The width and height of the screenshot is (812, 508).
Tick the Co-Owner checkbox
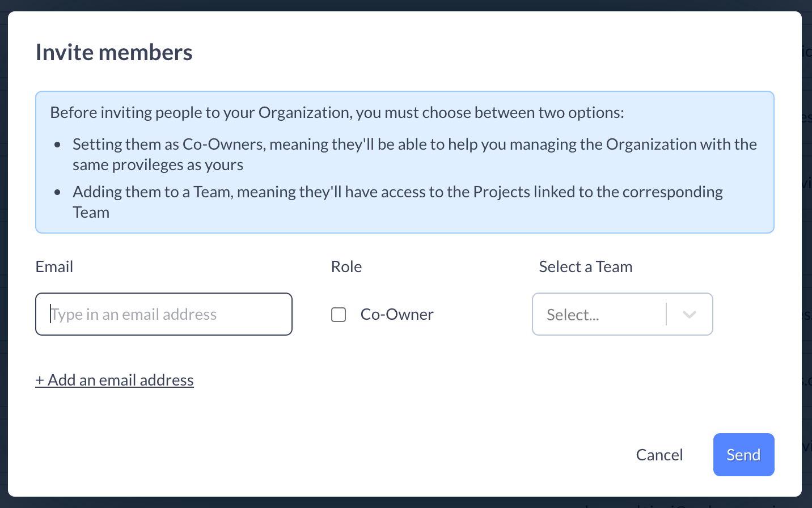pos(339,315)
